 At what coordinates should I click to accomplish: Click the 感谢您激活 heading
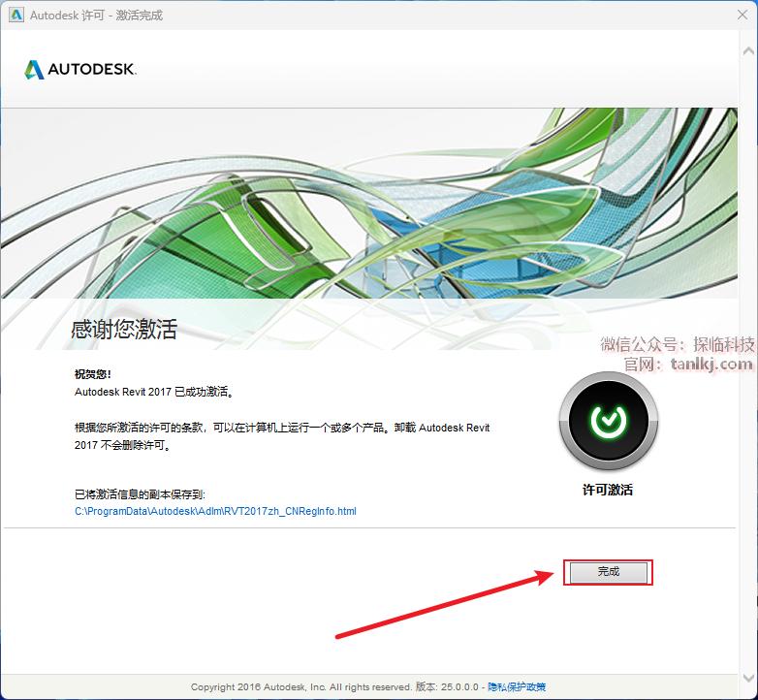point(124,330)
